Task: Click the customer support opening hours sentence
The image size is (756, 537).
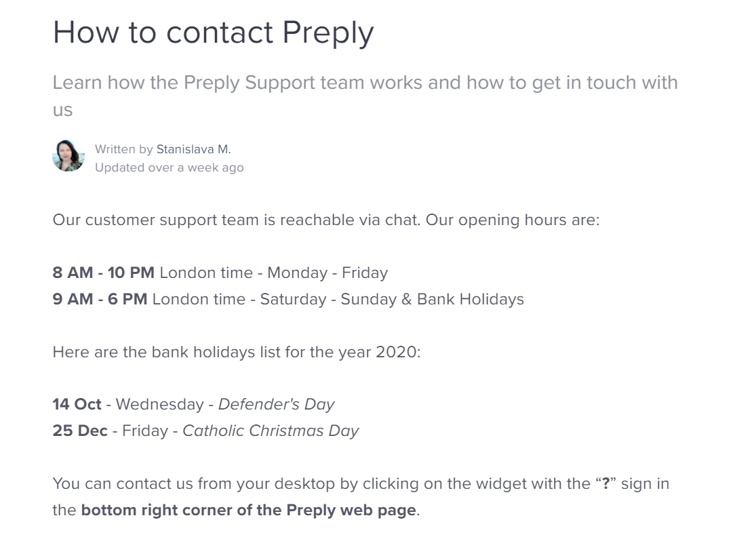Action: pyautogui.click(x=326, y=220)
